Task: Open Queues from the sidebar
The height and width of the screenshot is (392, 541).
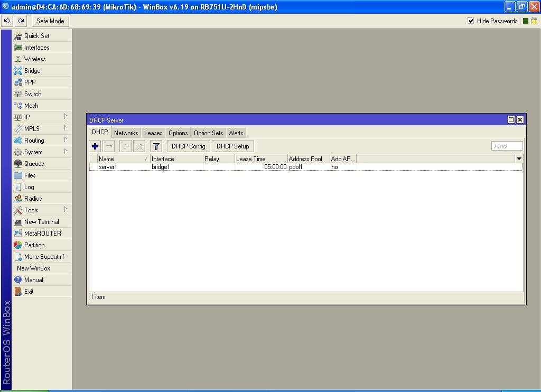Action: click(x=42, y=164)
